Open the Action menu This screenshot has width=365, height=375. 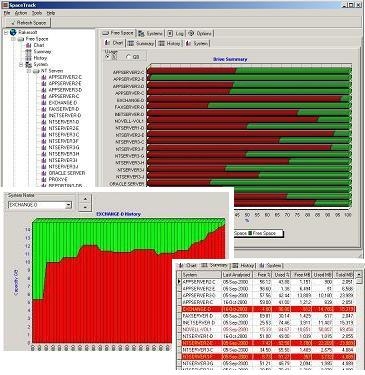(x=21, y=13)
